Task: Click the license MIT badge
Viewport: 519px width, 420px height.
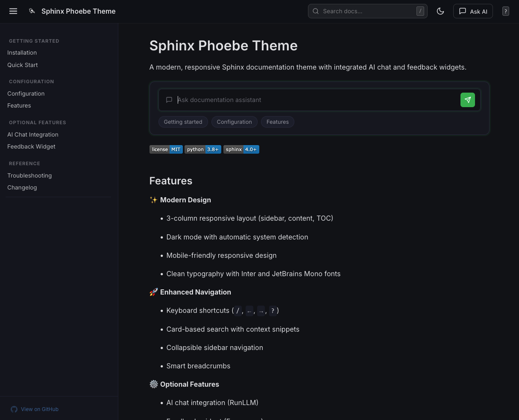Action: 166,149
